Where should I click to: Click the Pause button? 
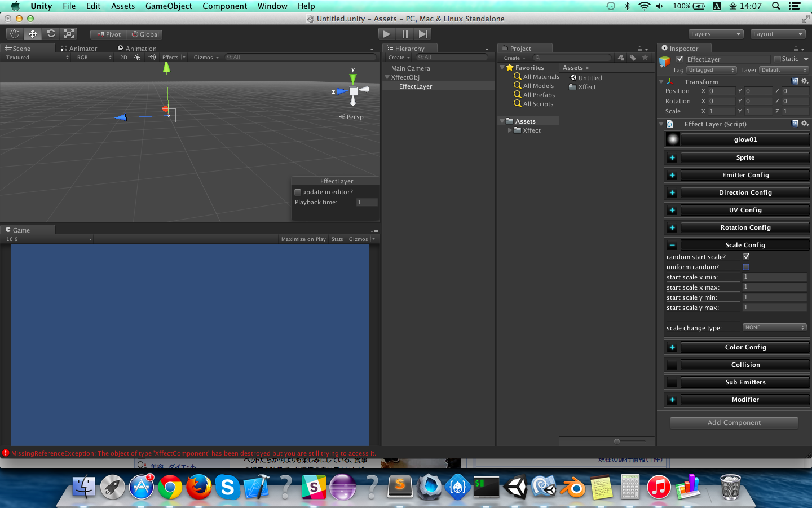(x=405, y=34)
